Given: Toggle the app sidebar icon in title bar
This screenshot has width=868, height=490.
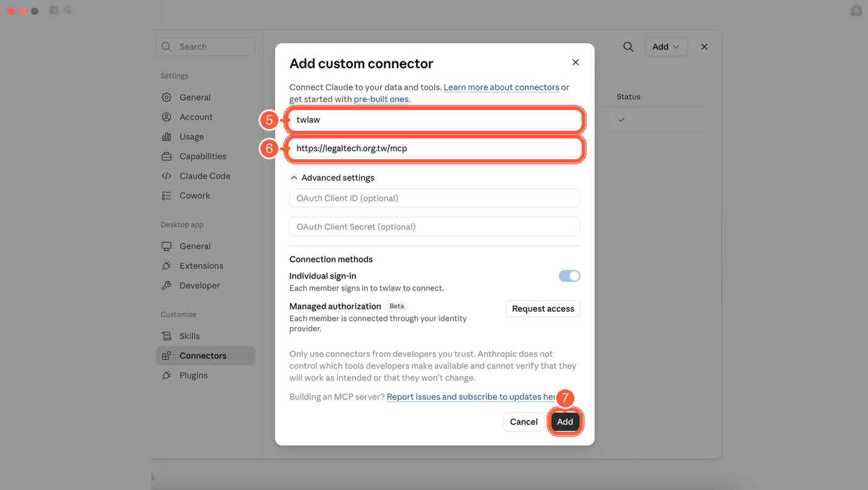Looking at the screenshot, I should tap(54, 11).
